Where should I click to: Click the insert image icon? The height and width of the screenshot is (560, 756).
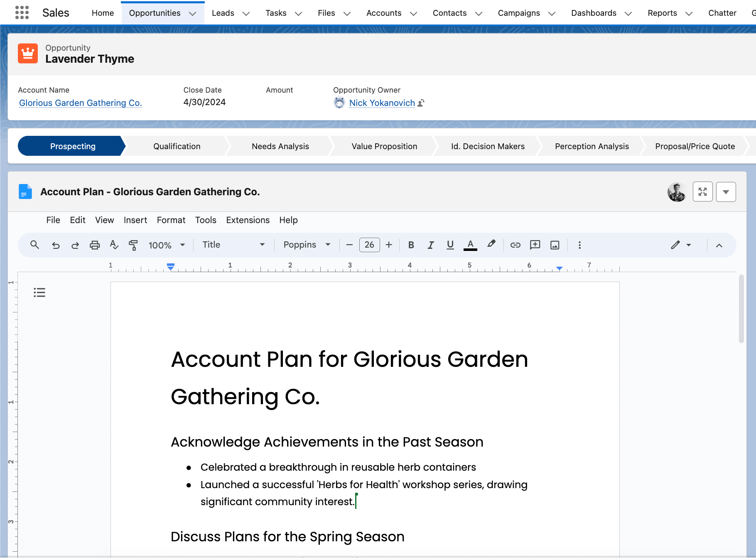[555, 245]
